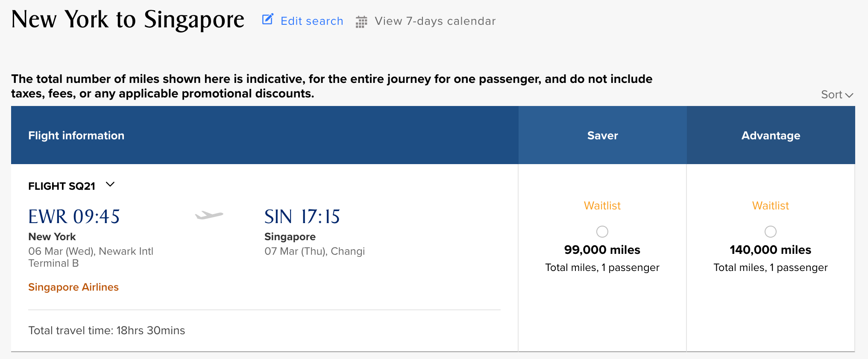Open the Edit search link

[x=312, y=21]
